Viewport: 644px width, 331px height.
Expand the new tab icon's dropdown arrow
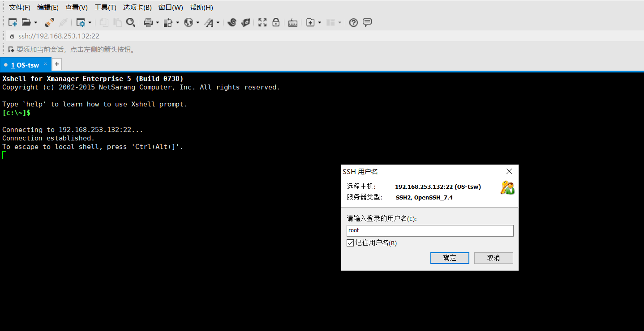[319, 22]
